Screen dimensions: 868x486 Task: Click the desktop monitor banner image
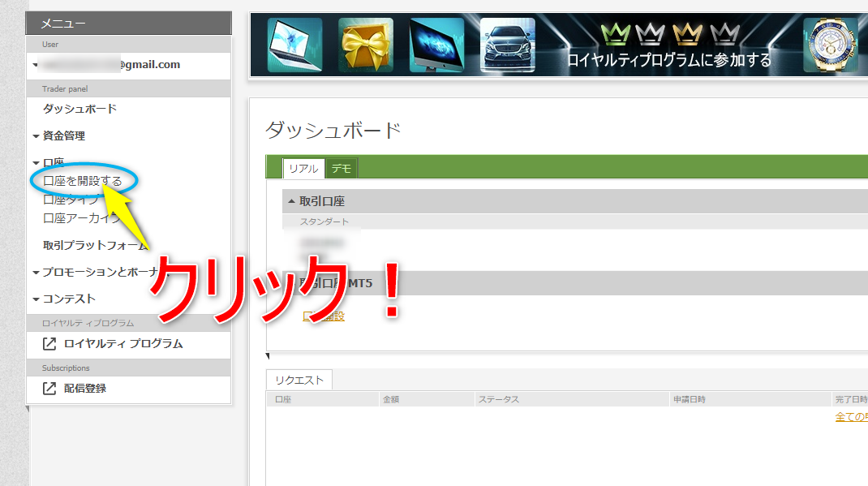point(436,45)
